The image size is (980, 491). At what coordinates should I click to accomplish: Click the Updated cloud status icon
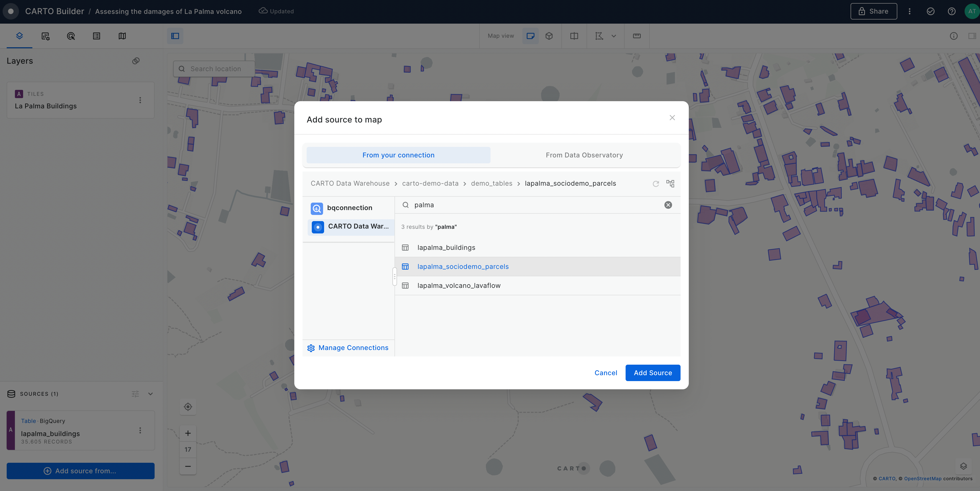point(263,11)
